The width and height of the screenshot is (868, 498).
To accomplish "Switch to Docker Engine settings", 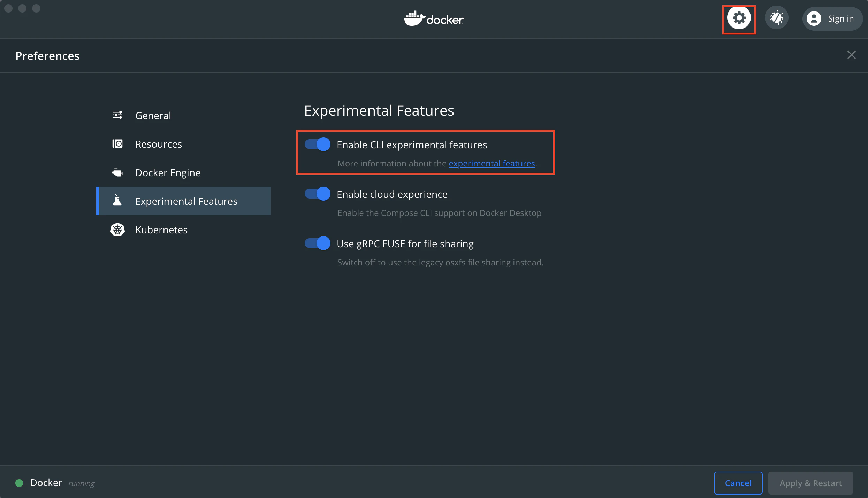I will point(168,173).
